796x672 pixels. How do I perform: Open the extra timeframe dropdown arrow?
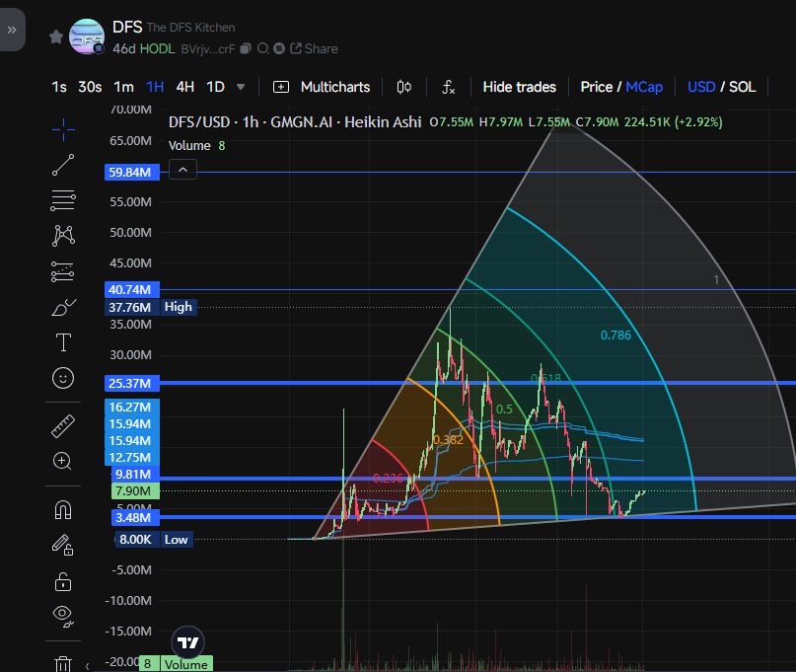point(240,87)
